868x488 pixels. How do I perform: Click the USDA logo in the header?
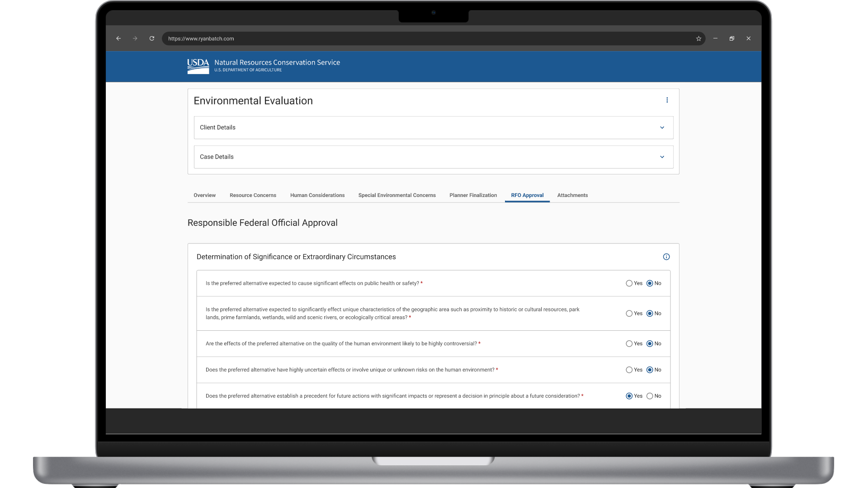tap(198, 66)
